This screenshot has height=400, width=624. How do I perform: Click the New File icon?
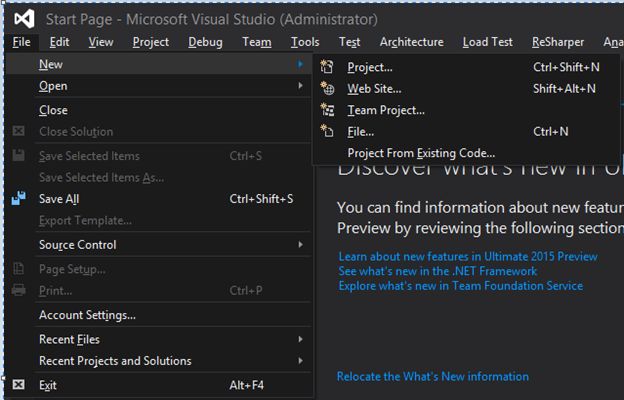tap(327, 131)
